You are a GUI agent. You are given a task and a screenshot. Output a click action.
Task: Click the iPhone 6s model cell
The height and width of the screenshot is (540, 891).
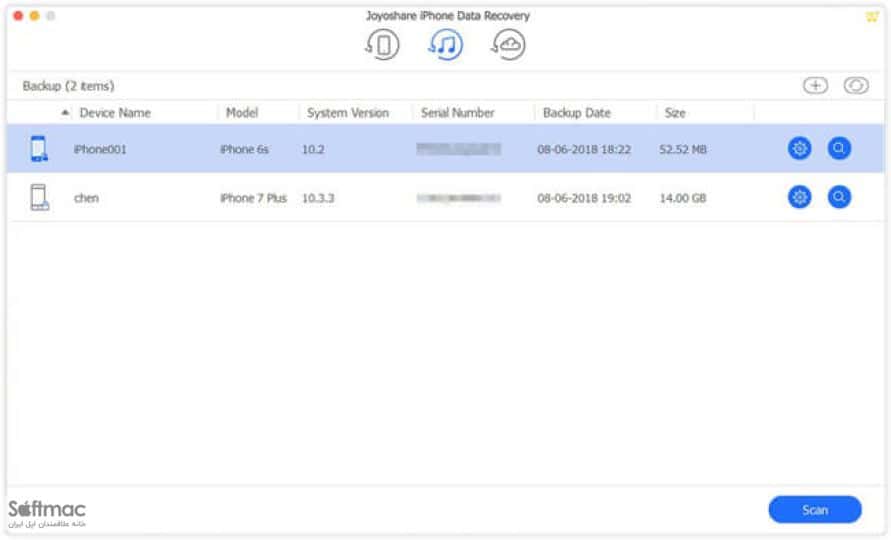coord(244,149)
